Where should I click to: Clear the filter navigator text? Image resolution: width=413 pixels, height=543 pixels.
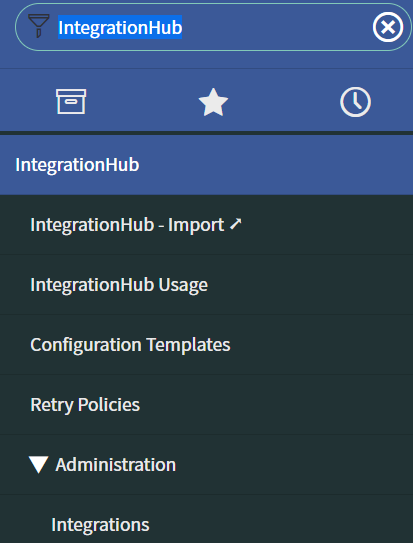point(388,27)
